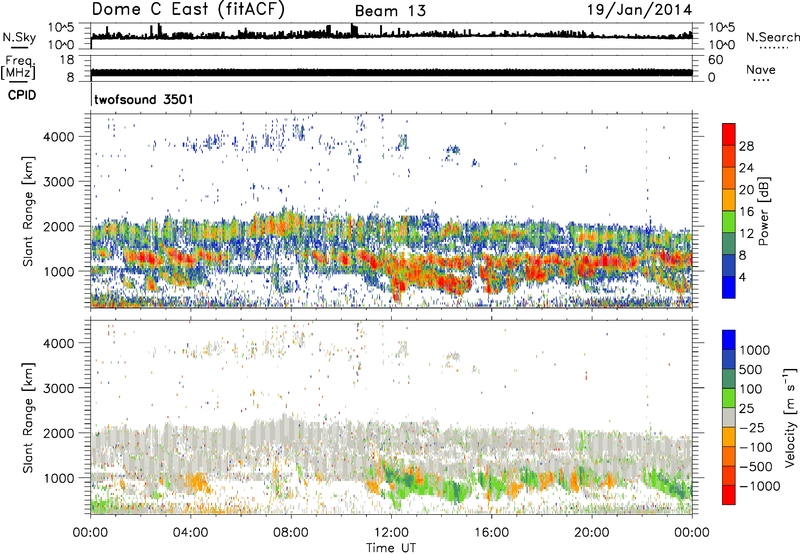Click the 'Slant Range [km]' label of power panel

coord(28,211)
